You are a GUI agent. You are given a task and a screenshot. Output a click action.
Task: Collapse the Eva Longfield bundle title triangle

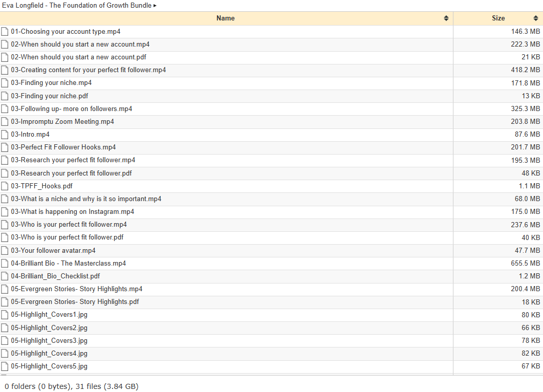155,6
